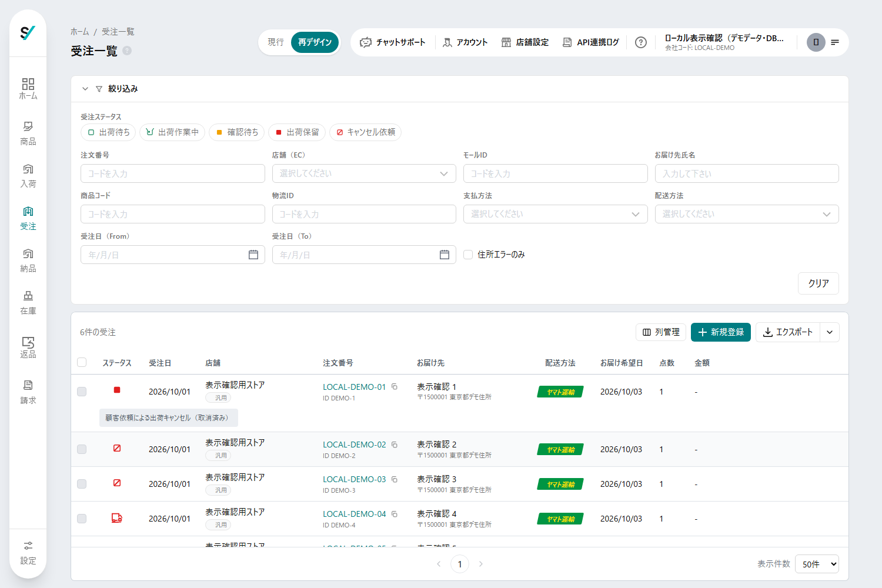Open calendar picker for 受注日 From
The image size is (882, 588).
(x=253, y=255)
